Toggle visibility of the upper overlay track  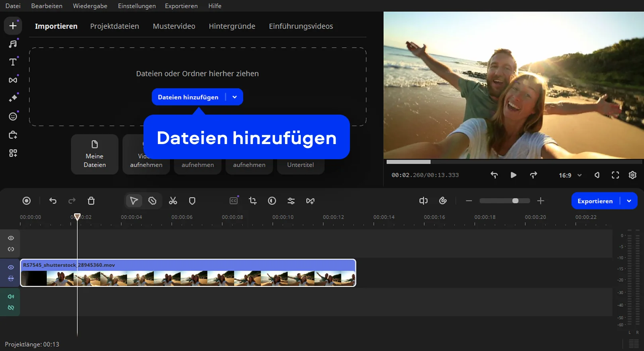point(11,238)
